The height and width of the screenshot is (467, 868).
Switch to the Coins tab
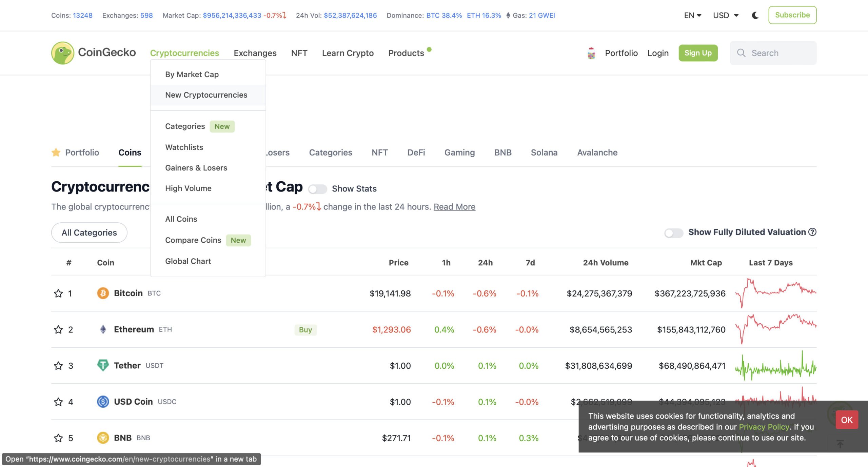(130, 153)
